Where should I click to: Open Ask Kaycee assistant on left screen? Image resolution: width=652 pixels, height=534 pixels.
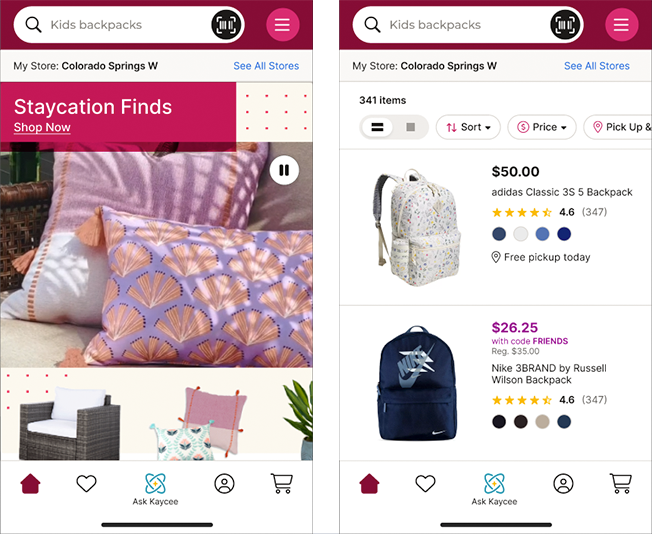click(x=155, y=489)
